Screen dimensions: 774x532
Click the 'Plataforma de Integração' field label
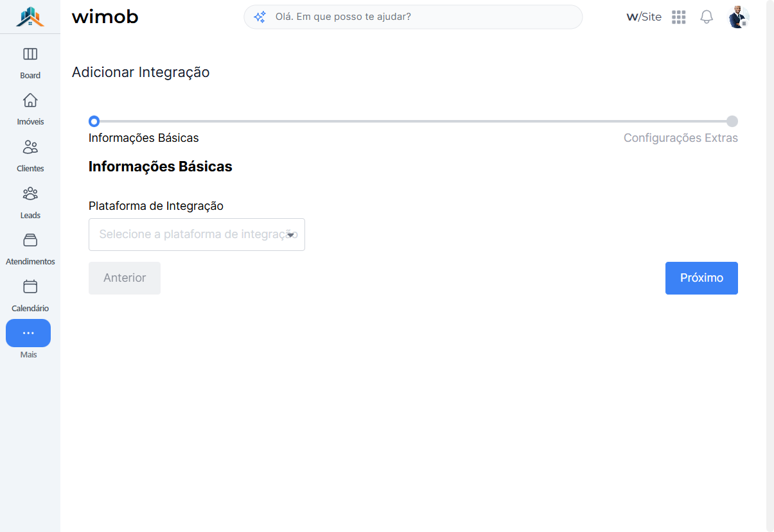point(156,206)
